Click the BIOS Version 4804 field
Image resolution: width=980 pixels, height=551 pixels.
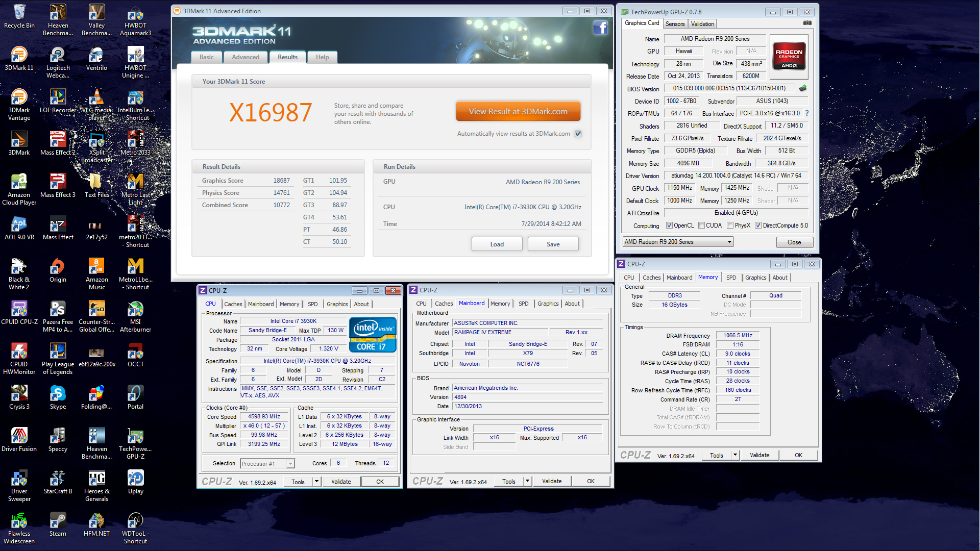pyautogui.click(x=528, y=397)
